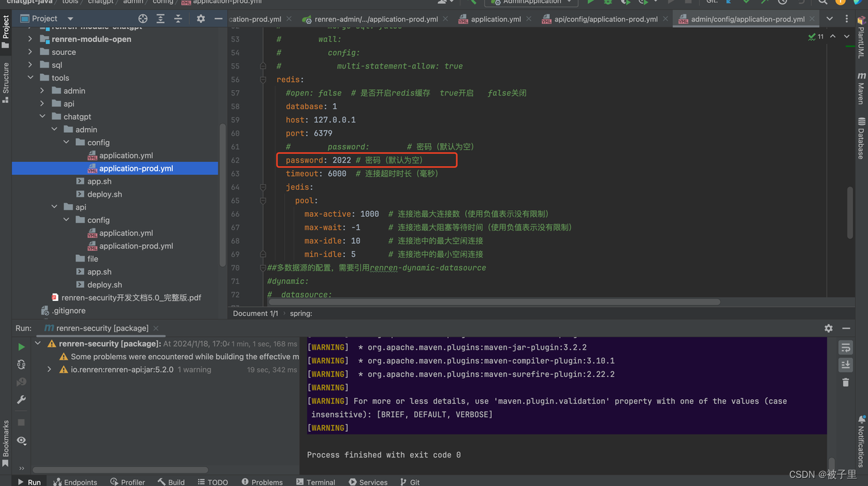Toggle soft-wrap in the console output
This screenshot has height=486, width=868.
click(x=846, y=348)
